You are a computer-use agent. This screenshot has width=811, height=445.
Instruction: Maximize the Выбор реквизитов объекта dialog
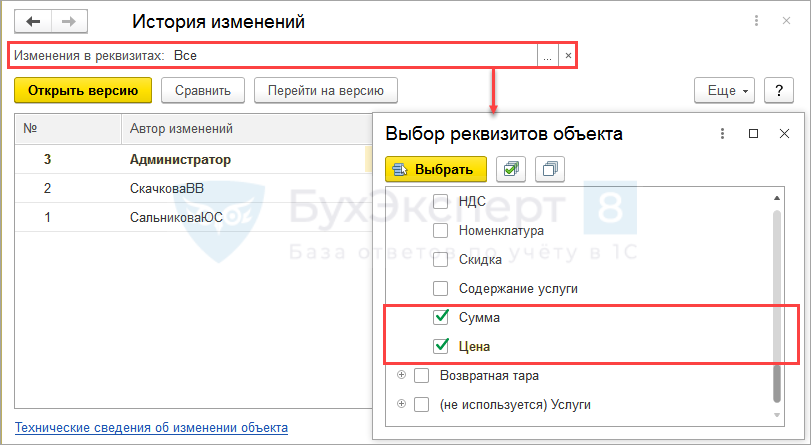[754, 134]
